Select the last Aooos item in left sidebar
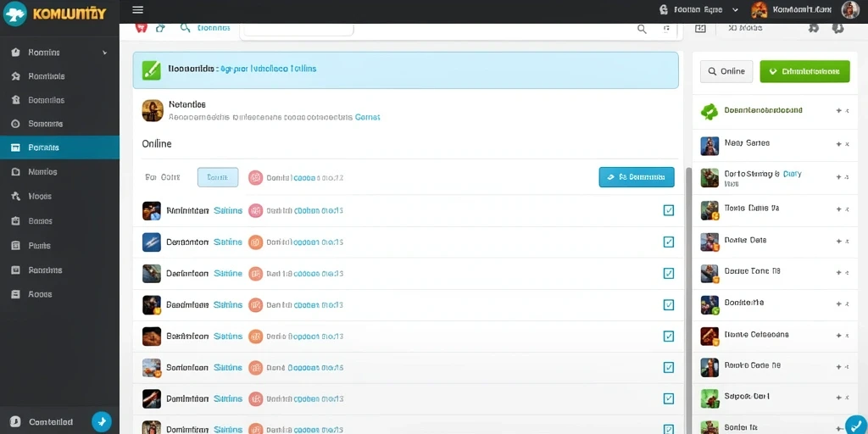The image size is (868, 434). coord(60,294)
